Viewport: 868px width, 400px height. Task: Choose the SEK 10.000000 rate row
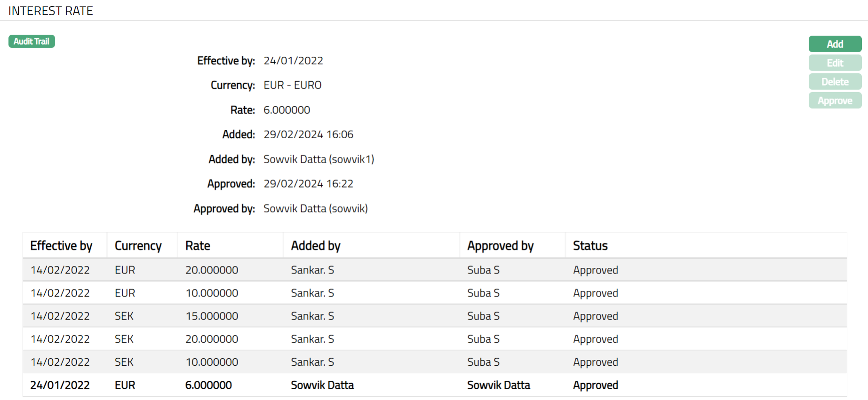tap(212, 362)
